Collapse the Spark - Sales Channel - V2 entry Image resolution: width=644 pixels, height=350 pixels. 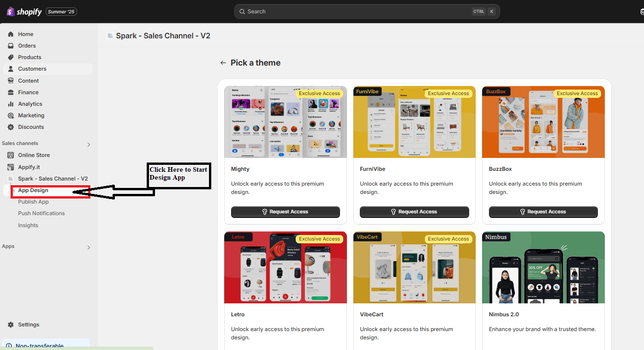coord(52,178)
